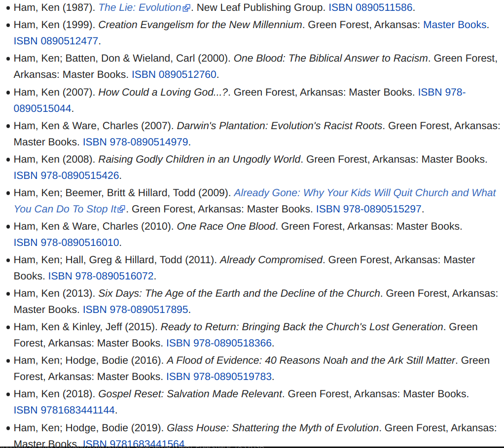Click authors Ham, Ken; Hodge, Bodie (2016)
Screen dimensions: 504x448
88,360
